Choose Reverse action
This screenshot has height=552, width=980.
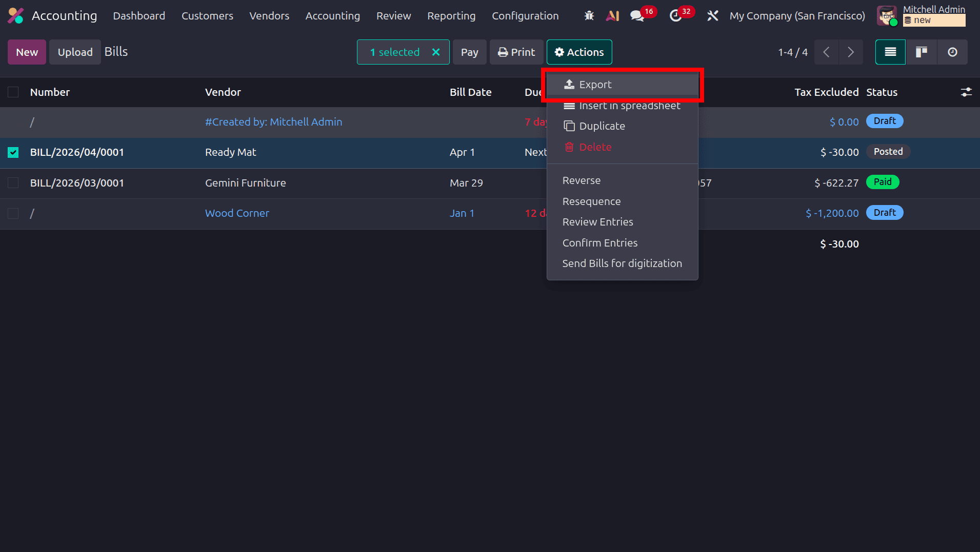(x=623, y=180)
